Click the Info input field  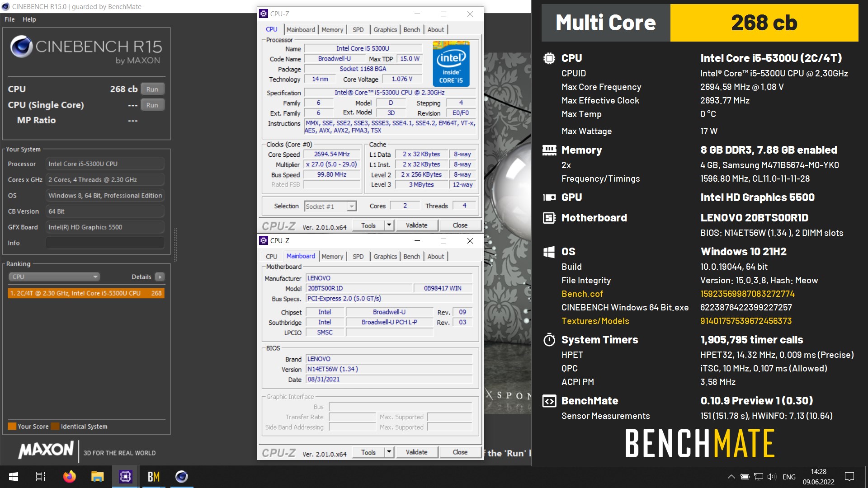coord(105,243)
